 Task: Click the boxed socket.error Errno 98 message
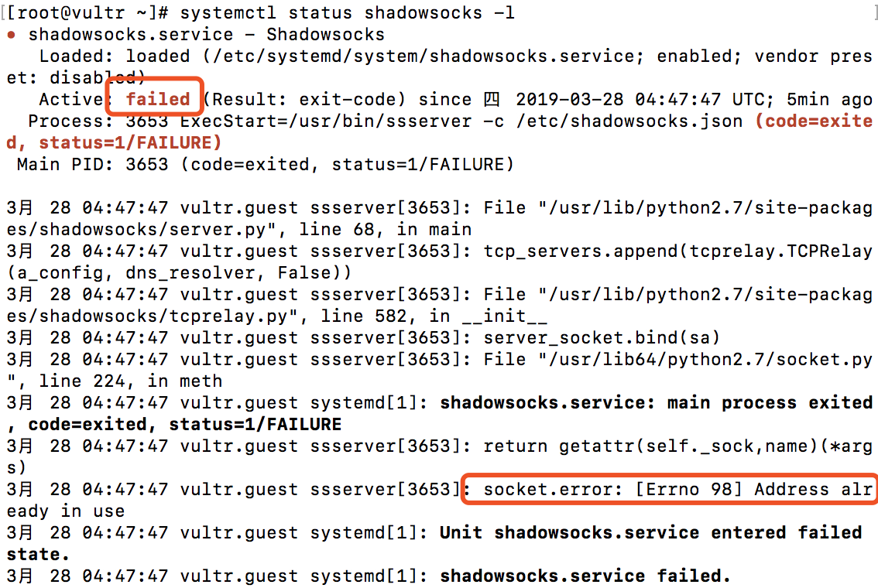tap(672, 489)
